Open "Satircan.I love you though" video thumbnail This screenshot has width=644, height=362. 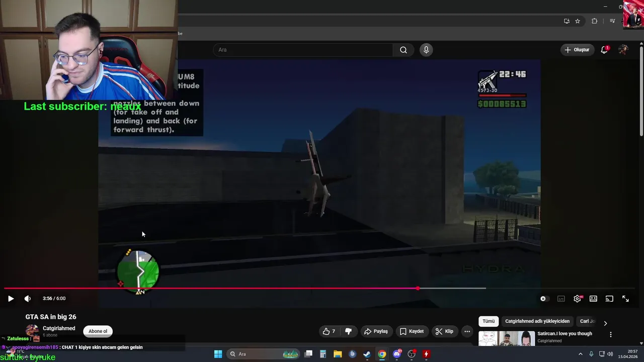point(507,338)
